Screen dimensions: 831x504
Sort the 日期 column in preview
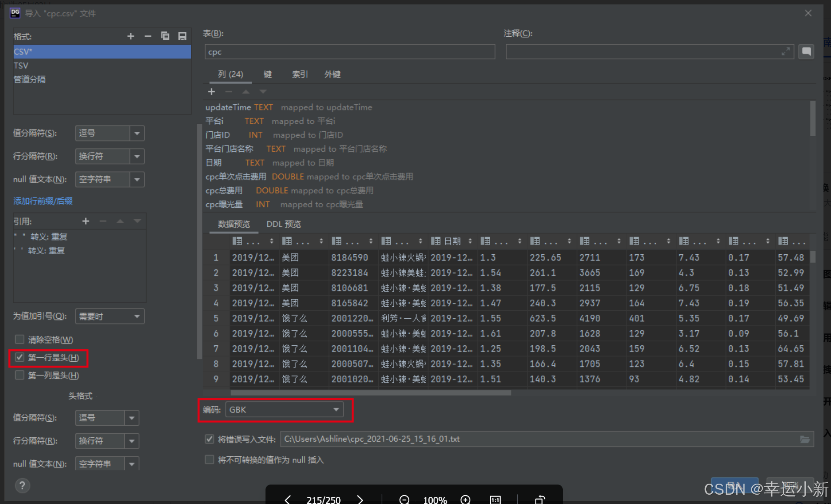470,241
